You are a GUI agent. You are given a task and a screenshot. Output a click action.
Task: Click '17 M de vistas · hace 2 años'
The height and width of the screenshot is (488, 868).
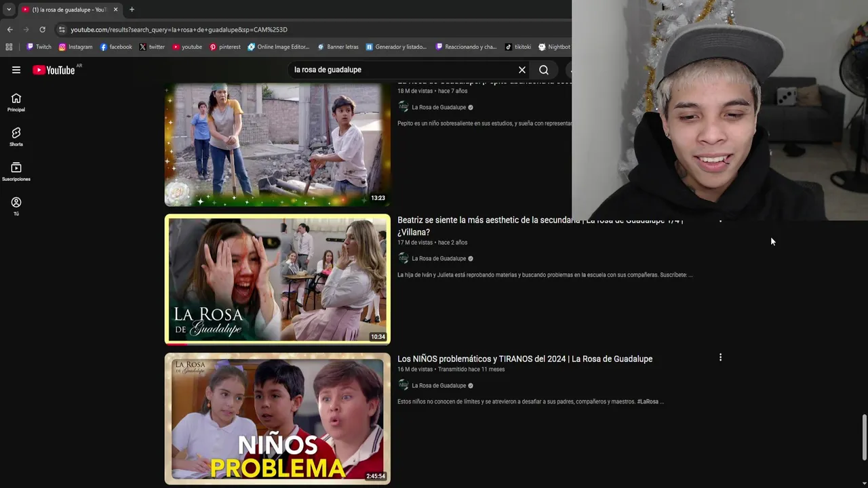tap(432, 243)
